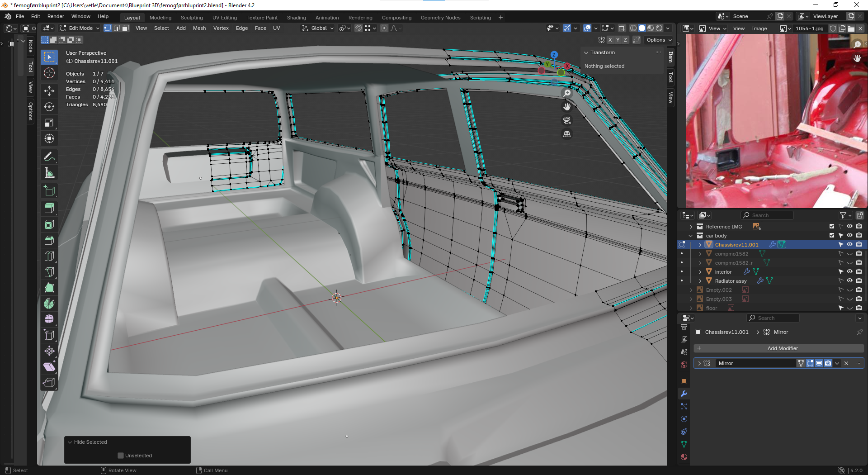Open the Global transform orientation dropdown

point(318,28)
